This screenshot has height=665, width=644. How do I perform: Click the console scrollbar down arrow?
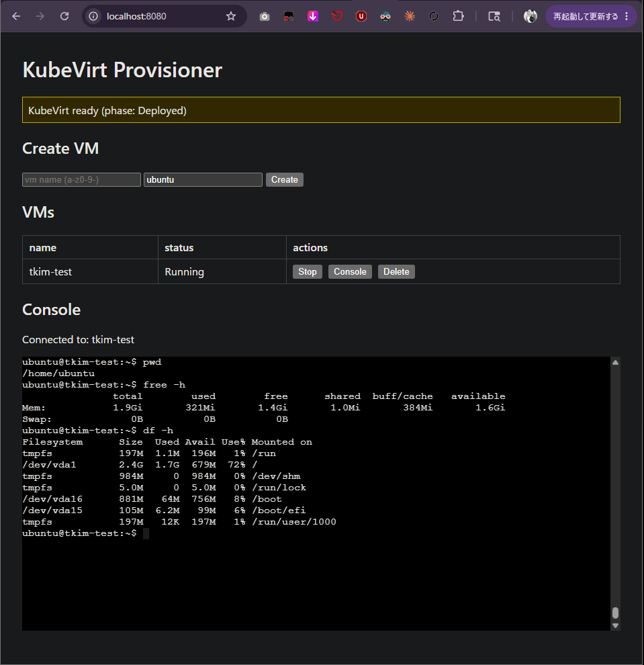click(x=616, y=625)
